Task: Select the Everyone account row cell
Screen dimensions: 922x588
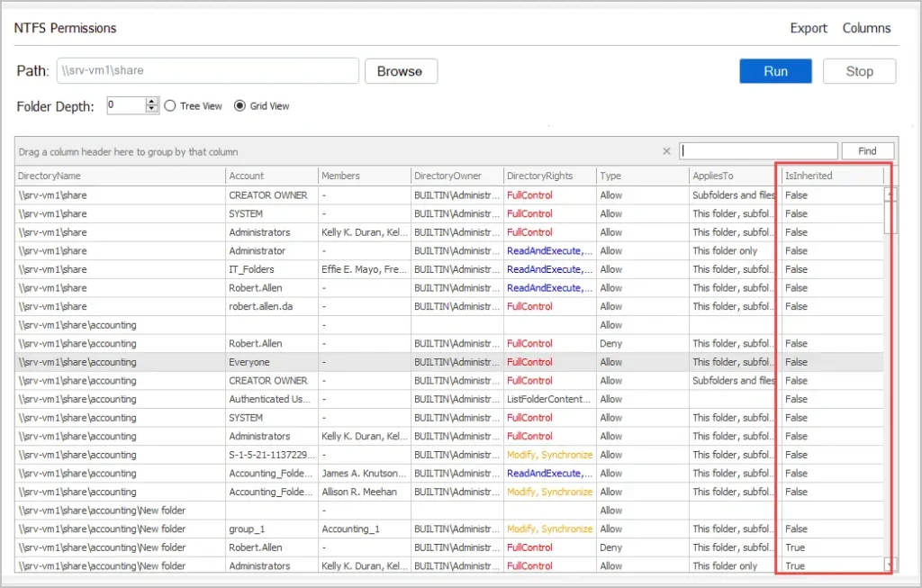Action: click(271, 362)
